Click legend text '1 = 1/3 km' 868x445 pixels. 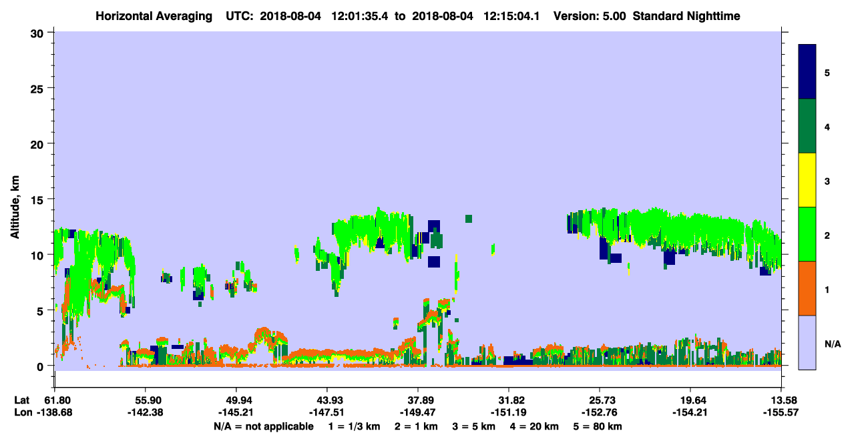pyautogui.click(x=353, y=426)
